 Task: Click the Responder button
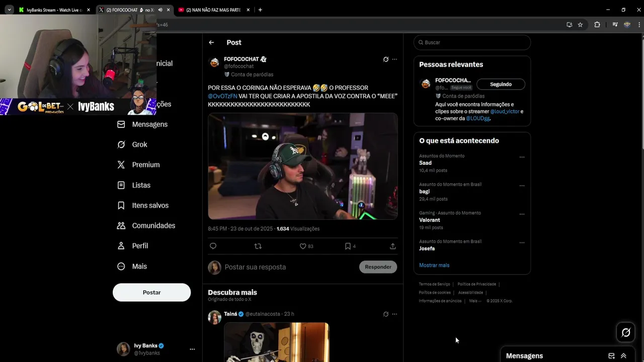point(378,267)
